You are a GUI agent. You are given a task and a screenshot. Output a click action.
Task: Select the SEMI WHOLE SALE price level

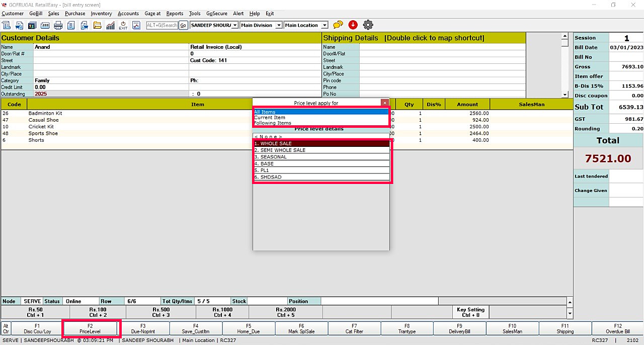[321, 150]
